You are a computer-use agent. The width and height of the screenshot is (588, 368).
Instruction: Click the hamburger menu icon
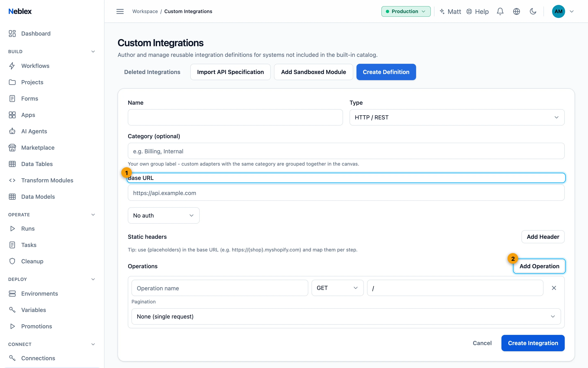click(120, 11)
